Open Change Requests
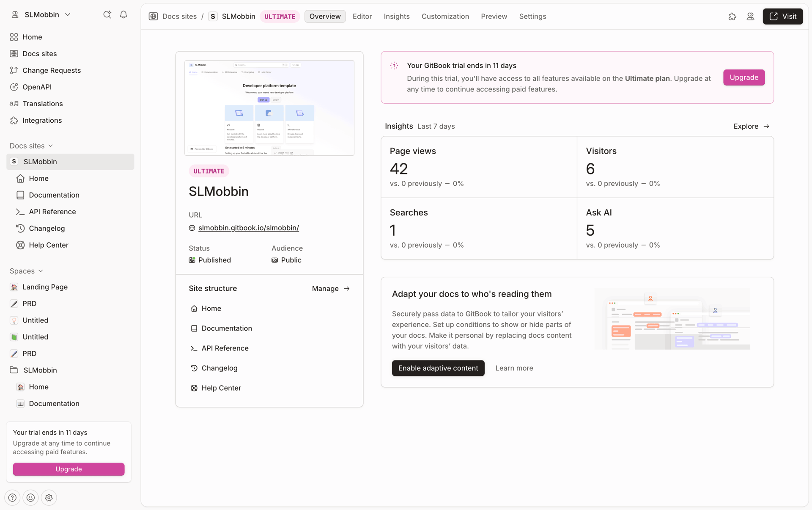The width and height of the screenshot is (812, 510). click(70, 70)
